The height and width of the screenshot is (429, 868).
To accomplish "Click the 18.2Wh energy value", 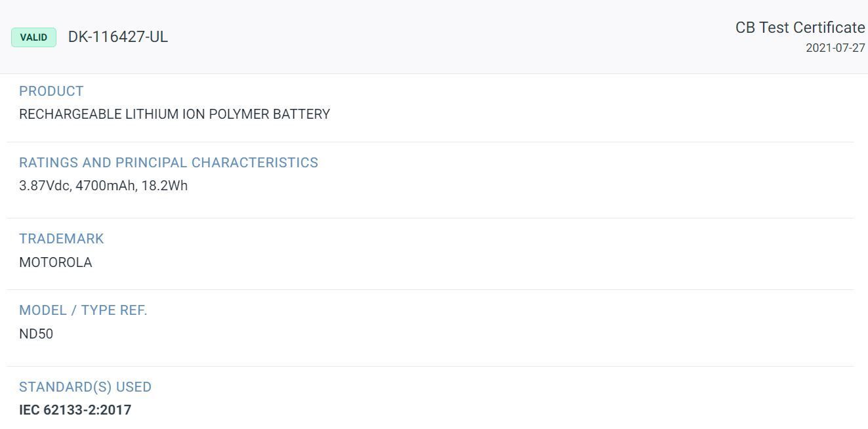I will (165, 186).
